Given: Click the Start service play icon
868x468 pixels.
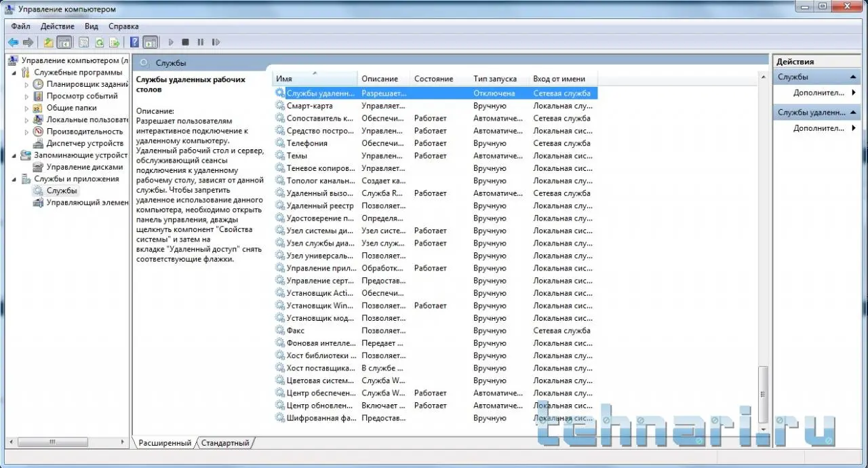Looking at the screenshot, I should point(171,42).
